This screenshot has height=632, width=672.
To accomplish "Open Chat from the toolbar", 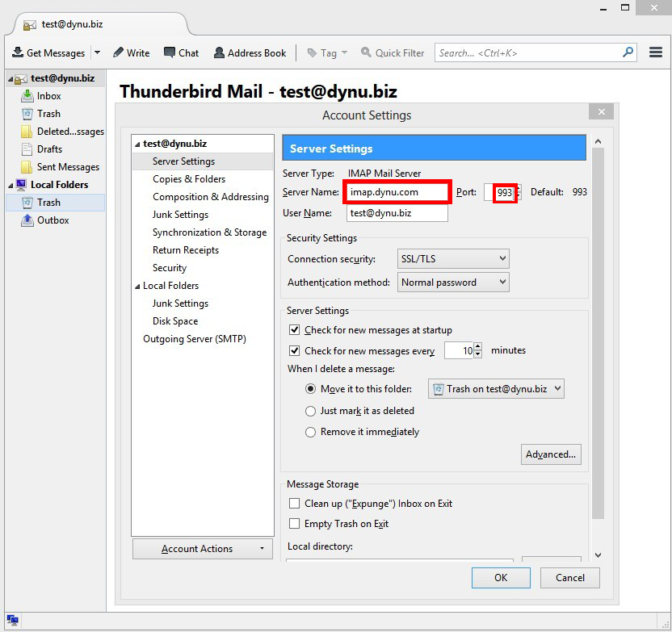I will [181, 52].
